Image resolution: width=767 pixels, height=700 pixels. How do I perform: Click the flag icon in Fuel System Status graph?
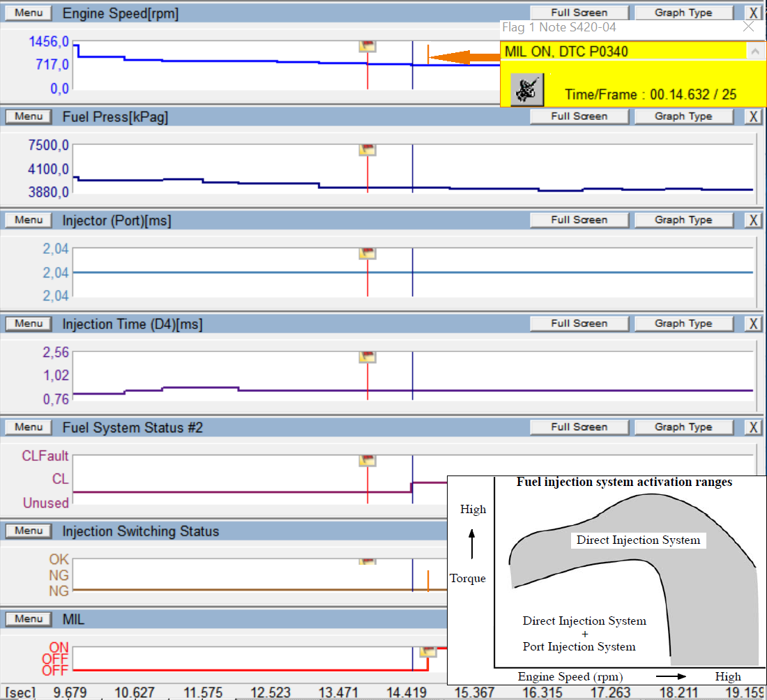[367, 460]
